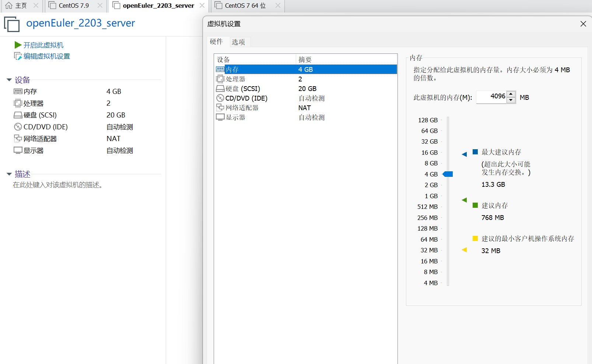Click 4 MB label on memory scale
This screenshot has height=364, width=592.
[x=431, y=283]
